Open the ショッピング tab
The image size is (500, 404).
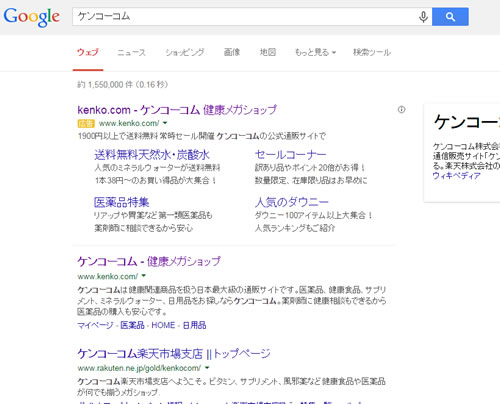[185, 52]
